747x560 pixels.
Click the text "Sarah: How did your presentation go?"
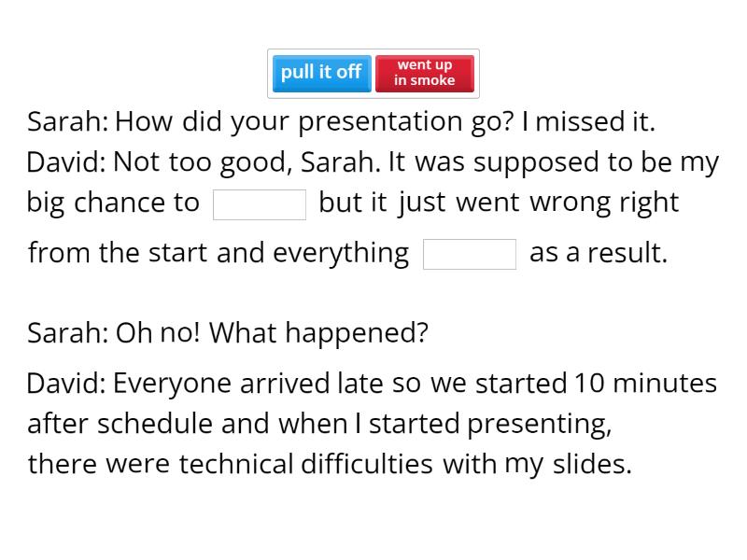[271, 122]
